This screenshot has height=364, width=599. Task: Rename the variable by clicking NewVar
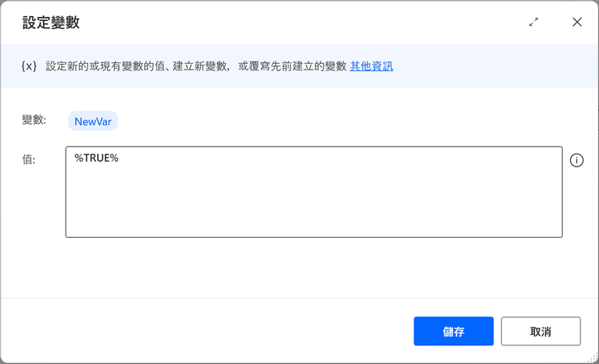93,121
